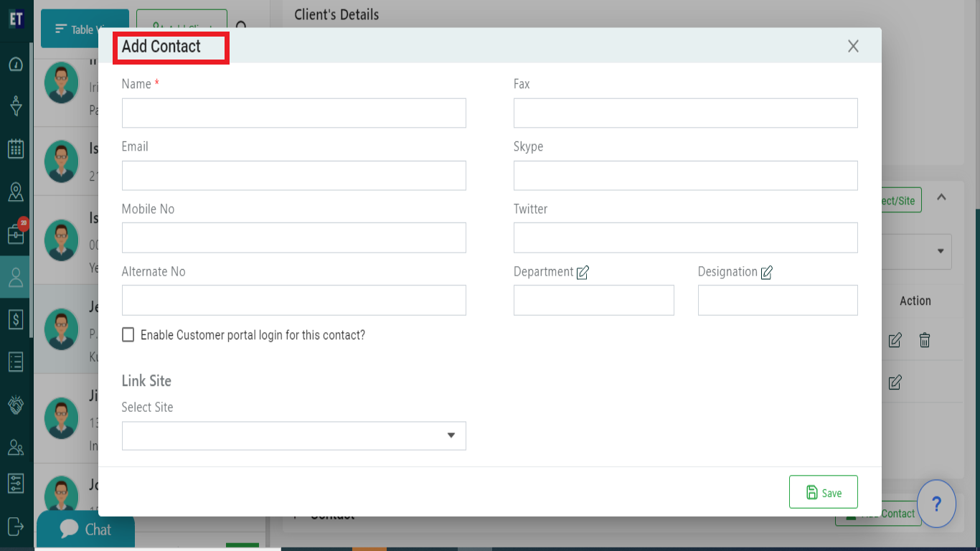The width and height of the screenshot is (980, 551).
Task: Click edit icon next to the trash icon
Action: click(895, 340)
